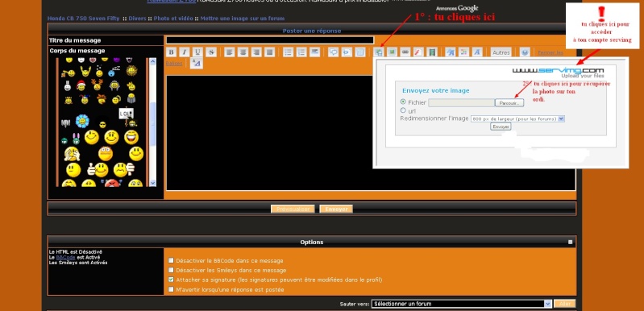Image resolution: width=644 pixels, height=311 pixels.
Task: Select the url radio button
Action: tap(403, 110)
